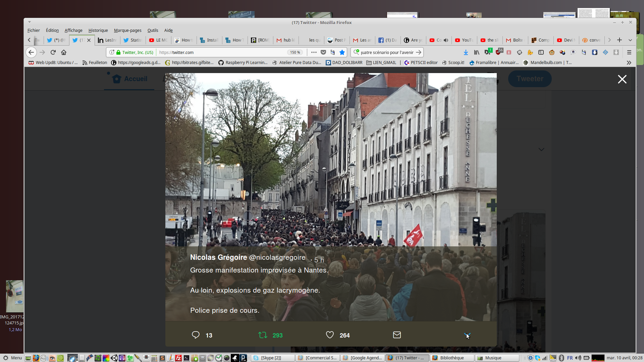
Task: Open the downloads arrow icon
Action: tap(466, 52)
